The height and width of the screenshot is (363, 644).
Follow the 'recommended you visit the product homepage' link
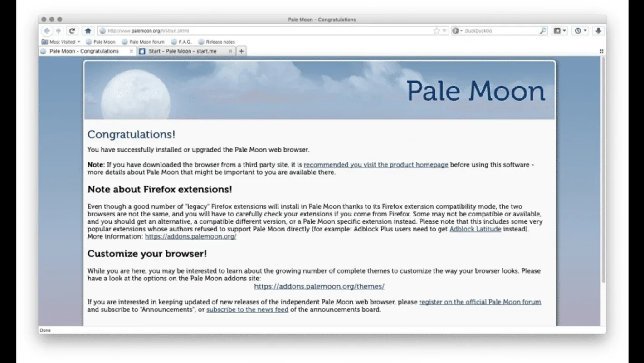[376, 165]
